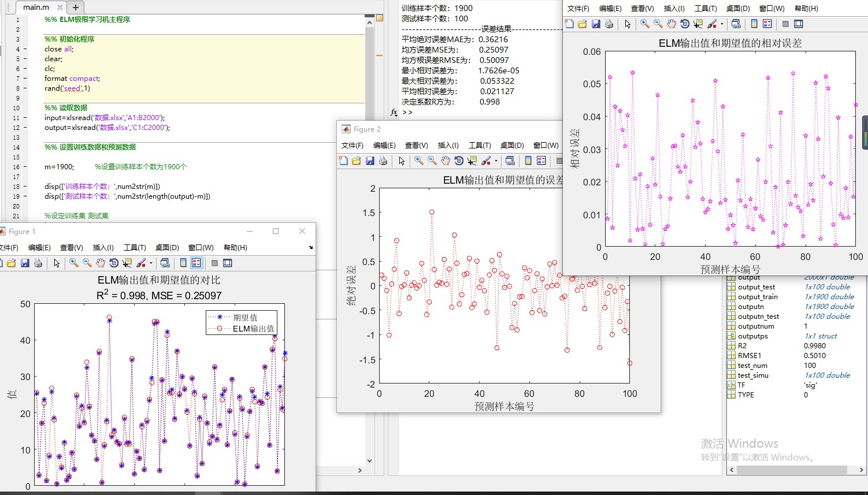Select Rotate 3D tool in Figure 1

pos(114,263)
